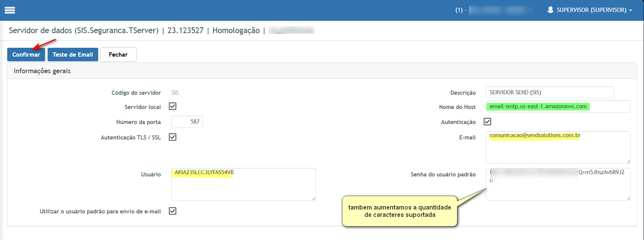Grab the Senha textarea resize handle
The width and height of the screenshot is (644, 240).
point(628,198)
